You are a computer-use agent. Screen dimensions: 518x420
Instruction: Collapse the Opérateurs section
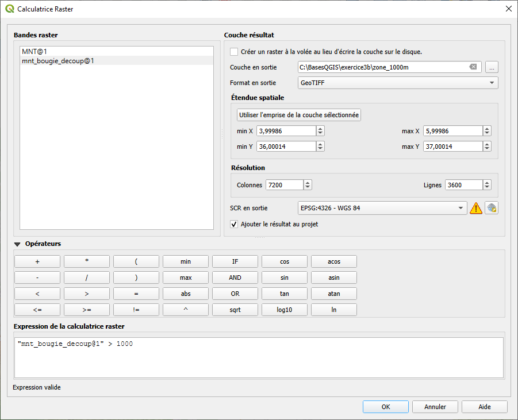(18, 244)
